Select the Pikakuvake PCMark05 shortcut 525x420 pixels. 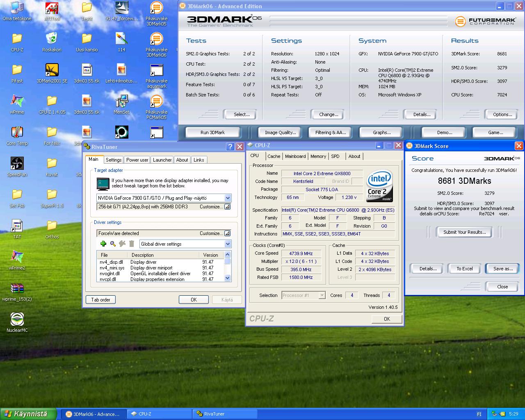click(x=156, y=107)
